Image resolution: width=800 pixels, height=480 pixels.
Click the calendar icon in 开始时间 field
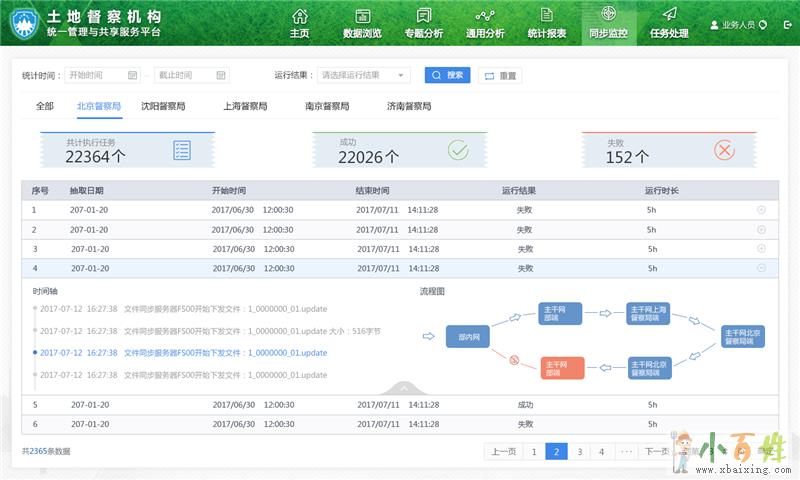(x=133, y=75)
